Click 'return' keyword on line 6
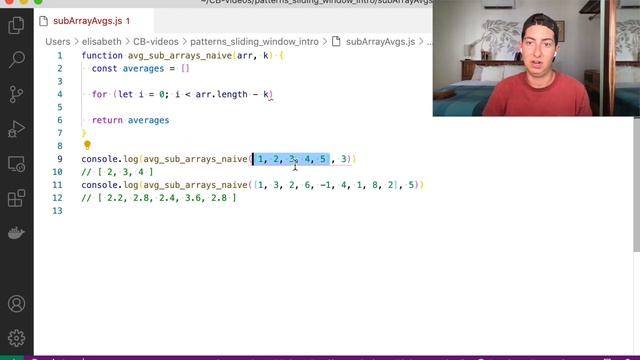This screenshot has height=360, width=640. point(107,120)
